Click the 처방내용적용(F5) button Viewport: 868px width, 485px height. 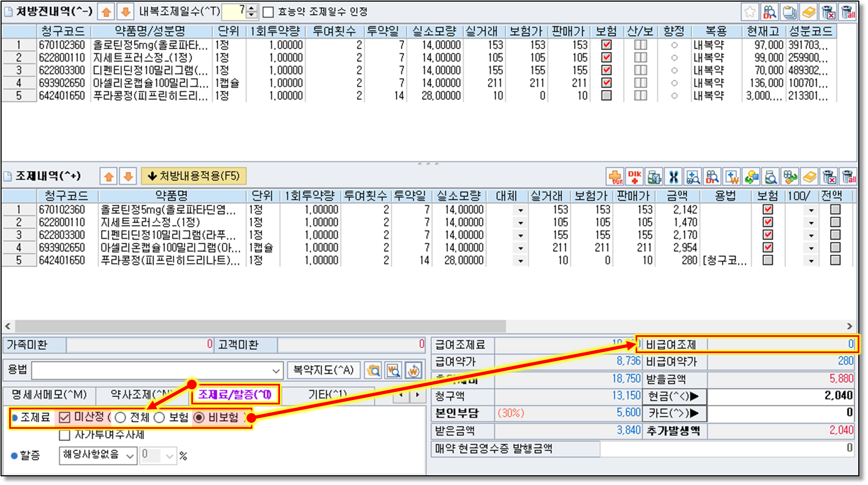click(193, 176)
